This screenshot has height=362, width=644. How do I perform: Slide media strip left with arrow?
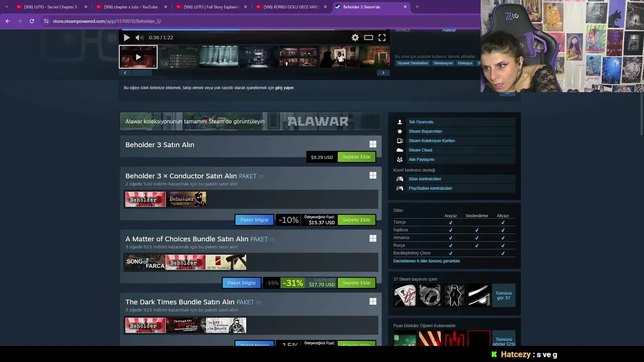pos(125,73)
